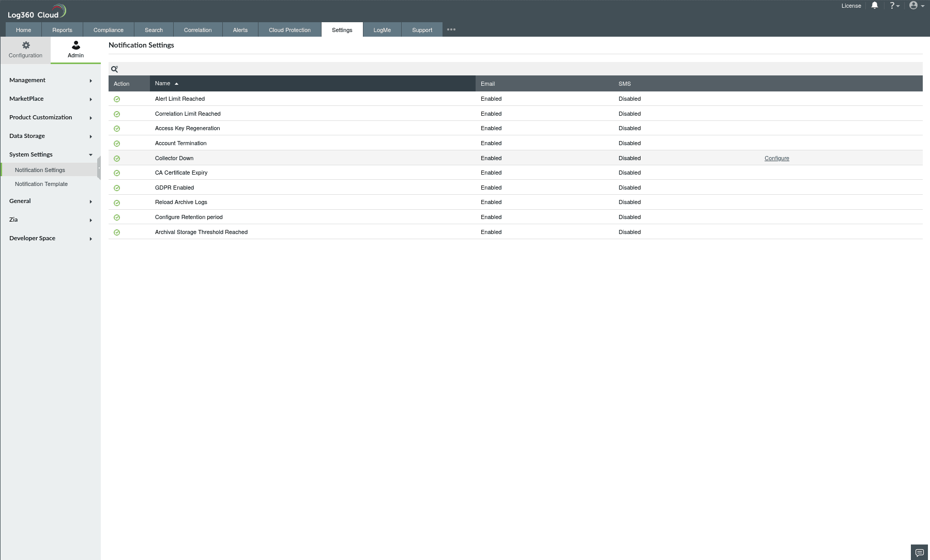Toggle status for Collector Down
This screenshot has width=930, height=560.
(117, 159)
